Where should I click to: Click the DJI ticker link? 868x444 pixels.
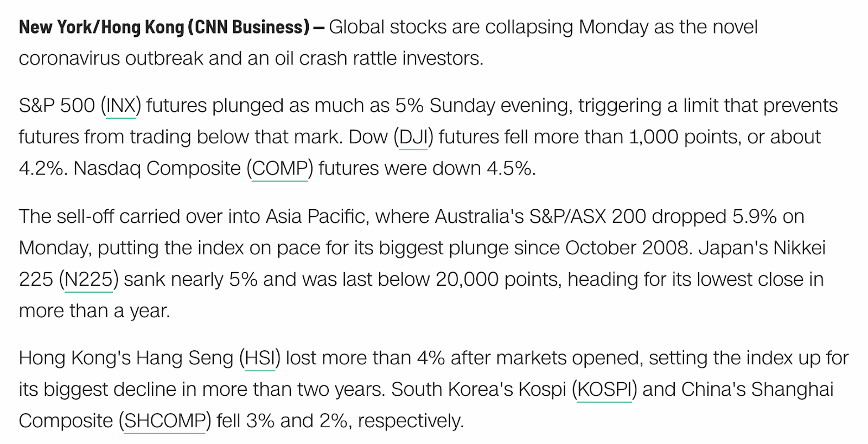tap(413, 137)
